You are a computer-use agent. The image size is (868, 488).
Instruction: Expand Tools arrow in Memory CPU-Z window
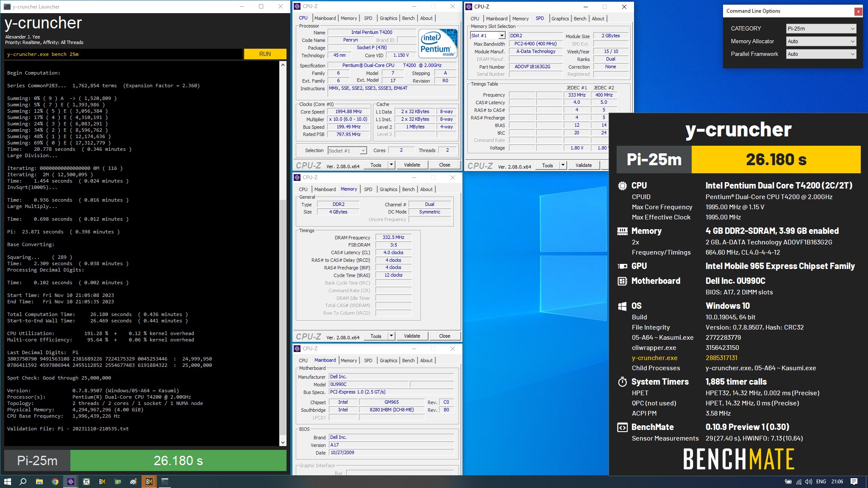coord(391,336)
